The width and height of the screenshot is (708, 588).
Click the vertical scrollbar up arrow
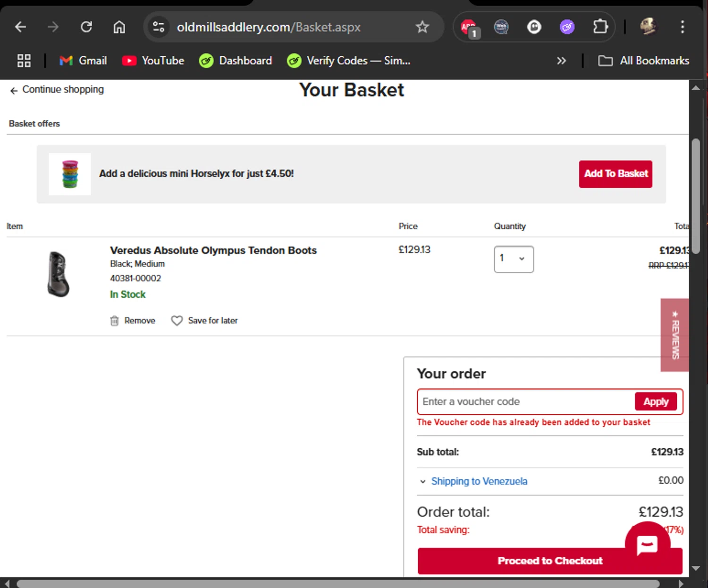(696, 88)
